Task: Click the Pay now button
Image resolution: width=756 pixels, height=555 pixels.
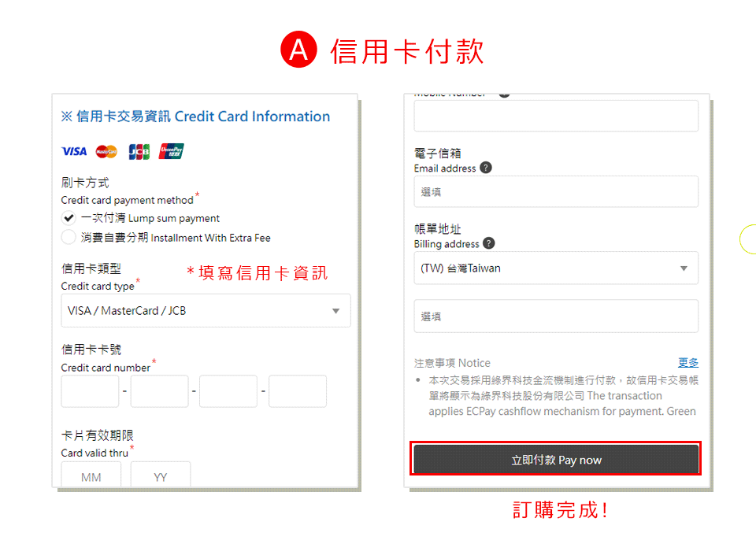Action: [x=556, y=460]
